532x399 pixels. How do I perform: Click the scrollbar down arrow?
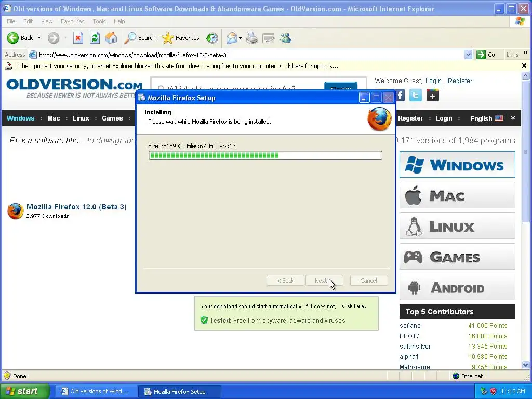[x=525, y=365]
